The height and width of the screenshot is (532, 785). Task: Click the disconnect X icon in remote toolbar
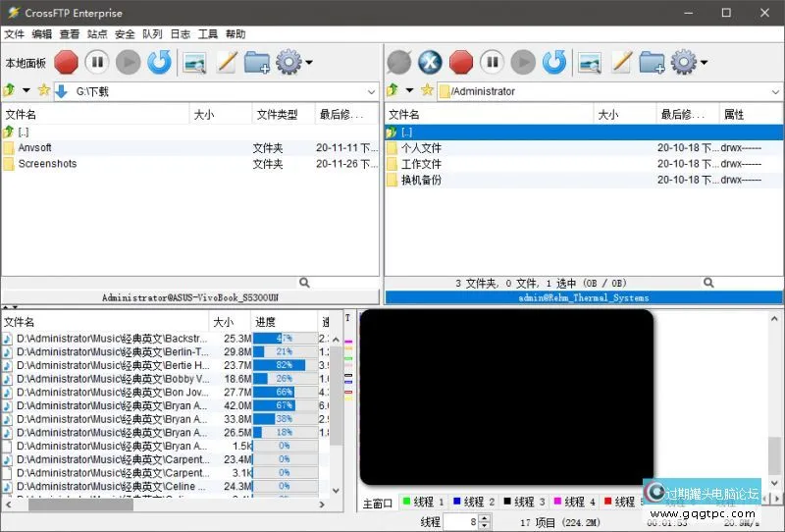pyautogui.click(x=430, y=63)
